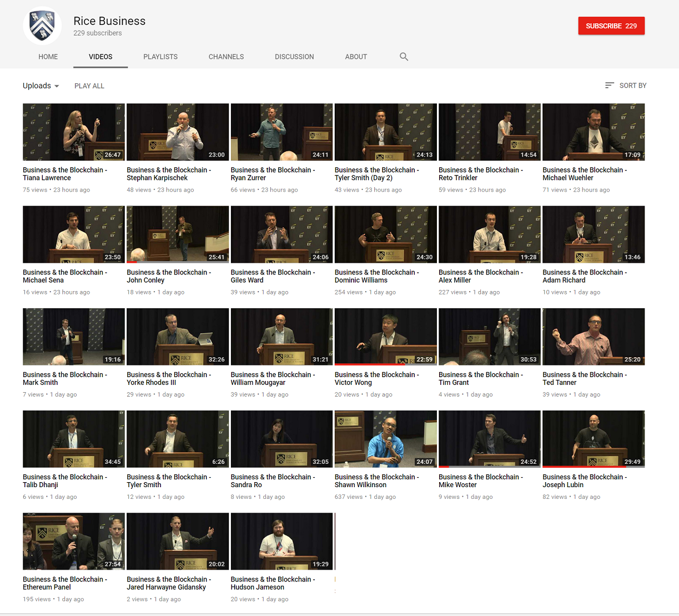The height and width of the screenshot is (616, 679).
Task: Open the Ryan Zurrer video thumbnail
Action: point(281,132)
